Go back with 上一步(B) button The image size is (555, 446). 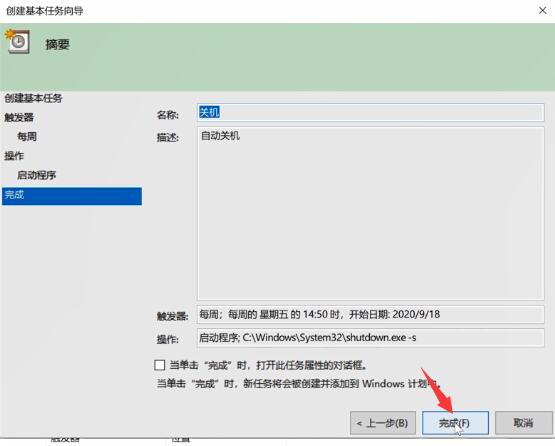[383, 423]
